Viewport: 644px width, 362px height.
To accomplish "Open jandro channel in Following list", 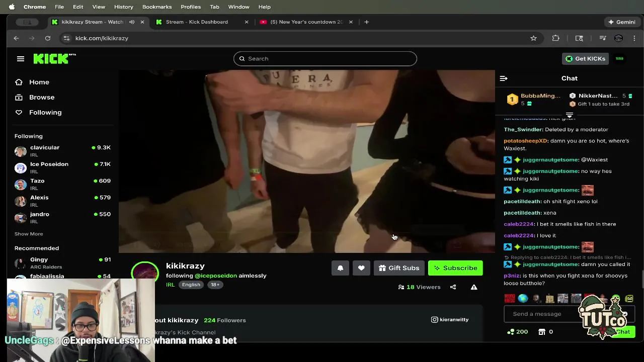I will 62,217.
